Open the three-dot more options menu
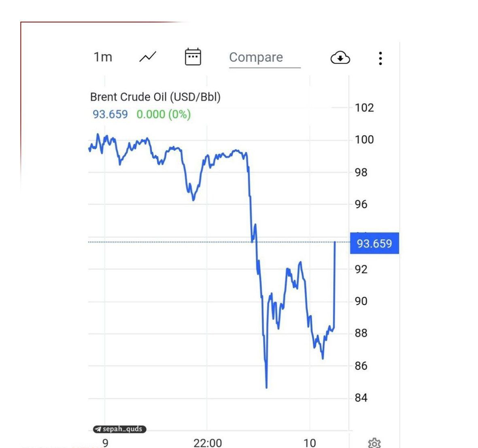 380,58
